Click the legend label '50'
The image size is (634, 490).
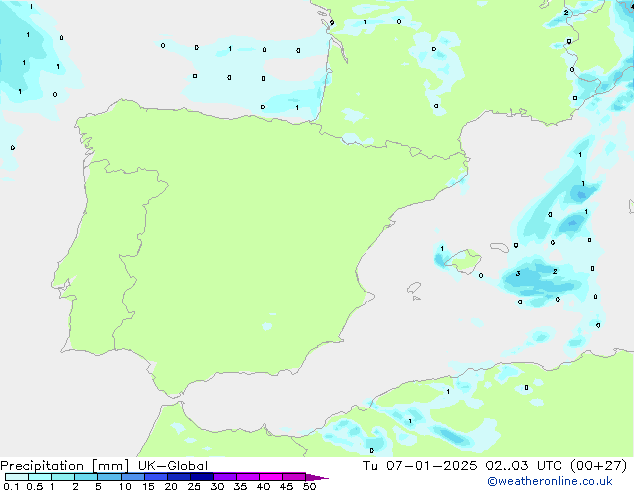tap(309, 486)
